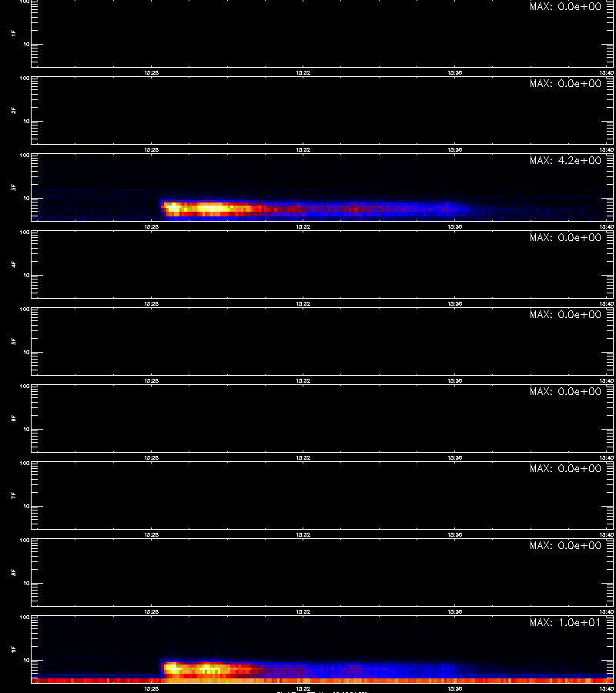Click the 100 y-axis tick label in panel 4F
This screenshot has height=693, width=616.
25,233
